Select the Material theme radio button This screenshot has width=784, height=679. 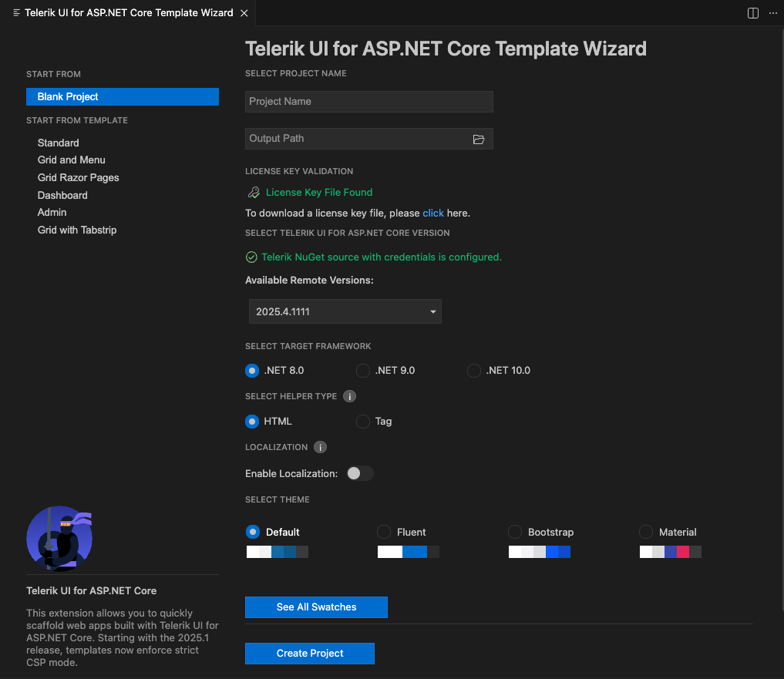(x=646, y=532)
